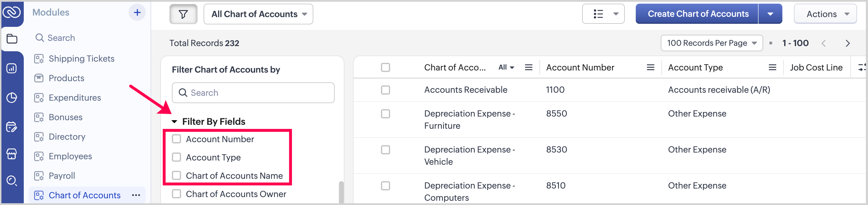
Task: Collapse Filter By Fields section
Action: 175,122
